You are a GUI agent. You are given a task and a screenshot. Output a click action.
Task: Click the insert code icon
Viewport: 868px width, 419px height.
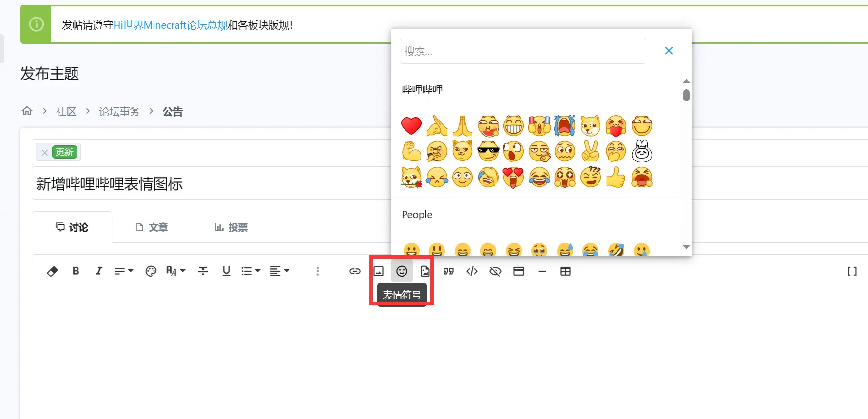click(472, 271)
